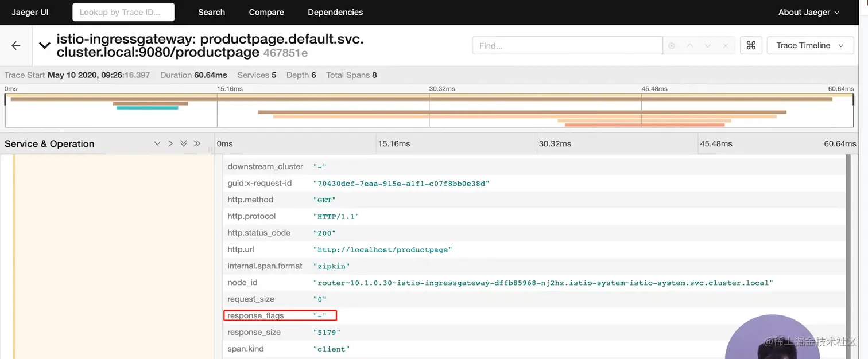Click the Jaeger UI home link
The width and height of the screenshot is (868, 359).
[30, 12]
